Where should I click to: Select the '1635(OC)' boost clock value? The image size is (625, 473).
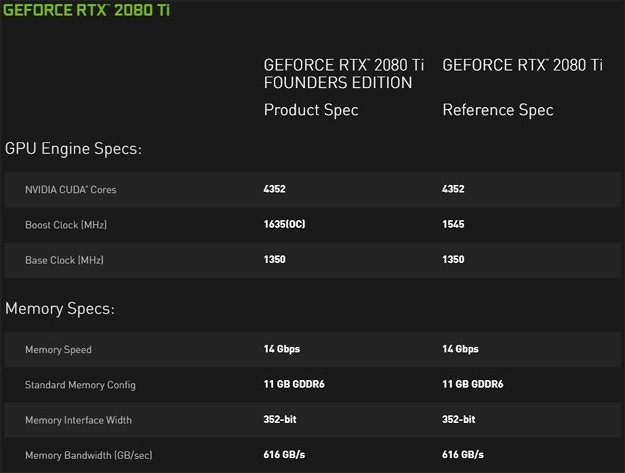pyautogui.click(x=284, y=224)
